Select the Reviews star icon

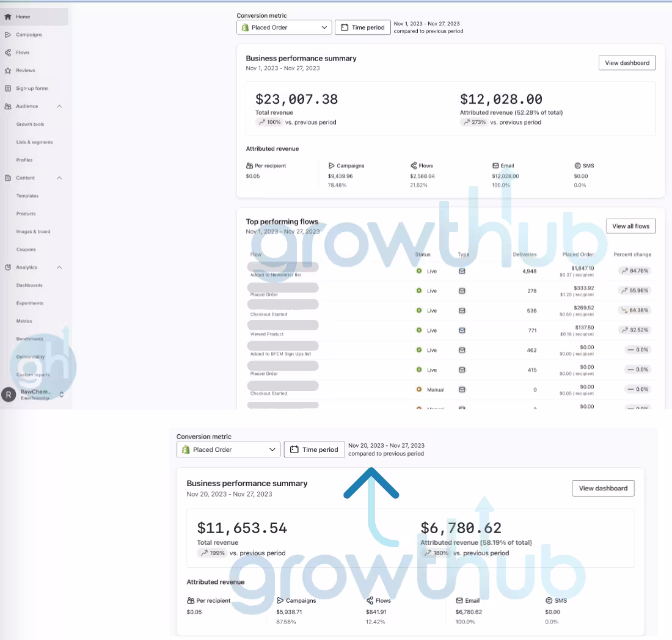click(9, 70)
